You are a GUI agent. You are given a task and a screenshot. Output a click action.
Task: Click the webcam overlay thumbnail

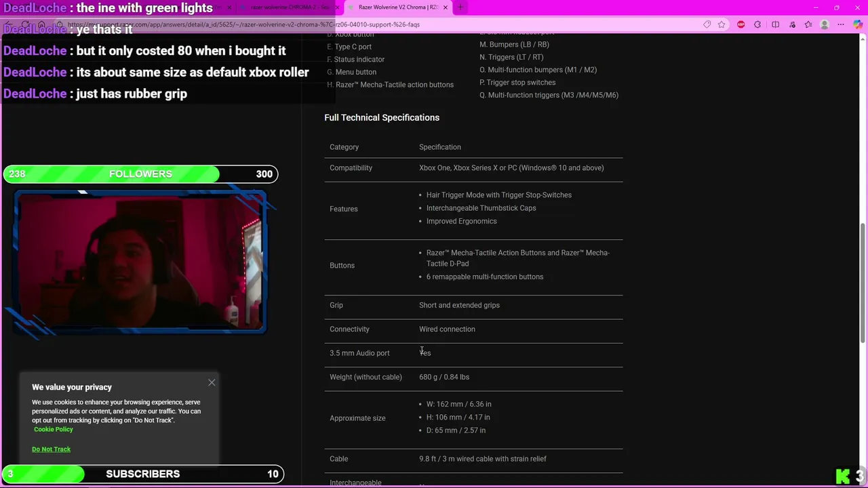140,262
